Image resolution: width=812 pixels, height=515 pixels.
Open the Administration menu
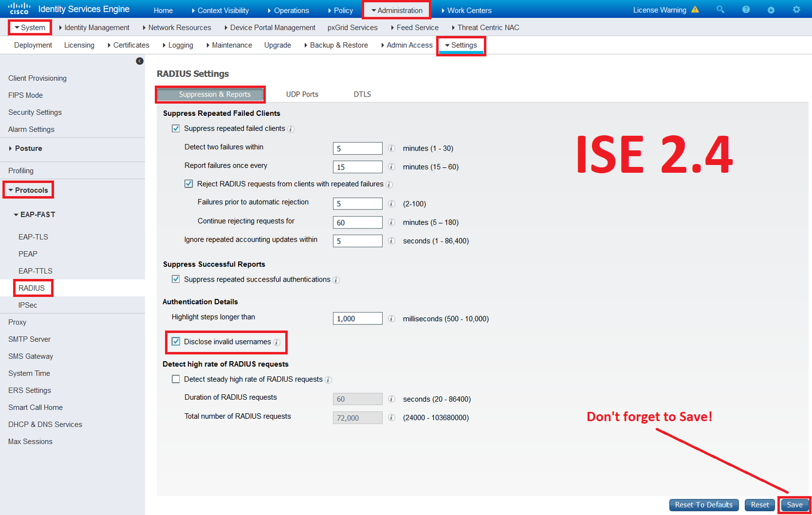397,9
